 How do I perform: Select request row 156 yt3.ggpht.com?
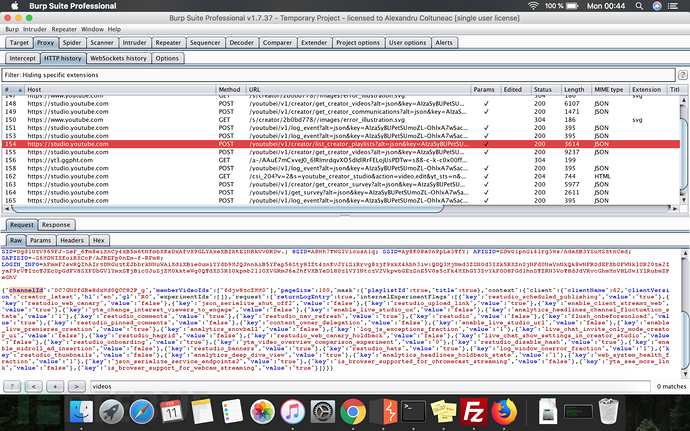[341, 160]
